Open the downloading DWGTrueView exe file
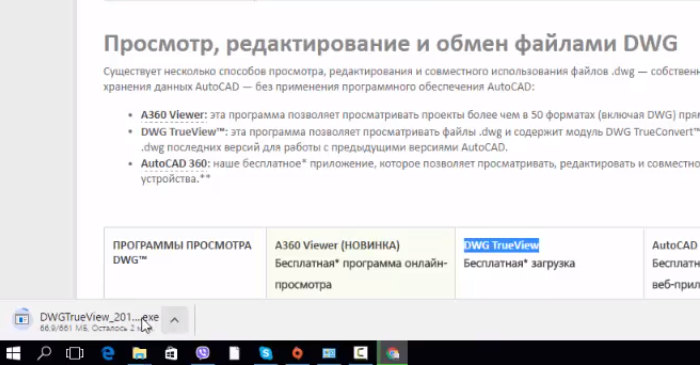This screenshot has width=700, height=365. pos(99,317)
